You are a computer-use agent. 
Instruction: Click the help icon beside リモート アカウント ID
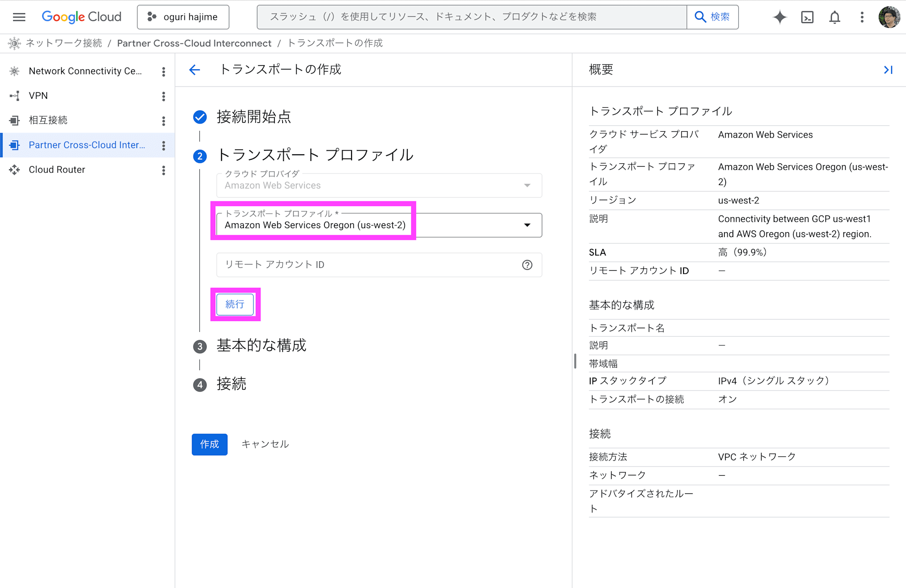coord(527,265)
